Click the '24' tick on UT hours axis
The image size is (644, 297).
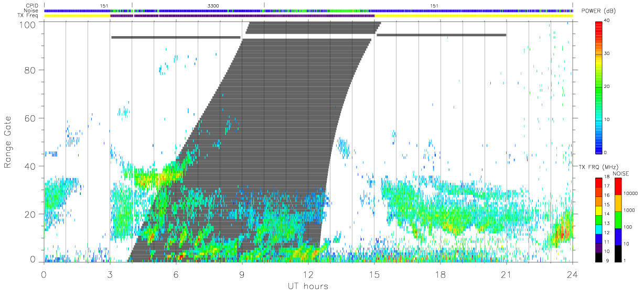click(572, 274)
